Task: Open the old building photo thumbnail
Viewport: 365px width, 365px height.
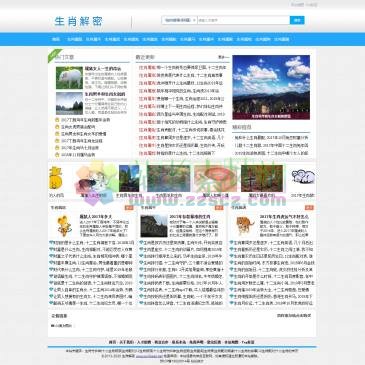Action: click(x=154, y=226)
